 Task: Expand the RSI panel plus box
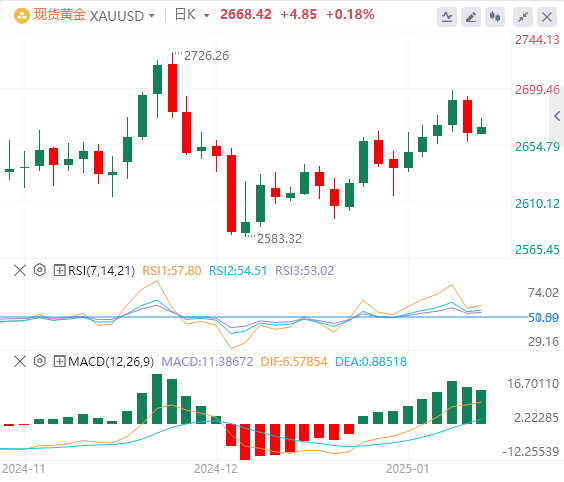[59, 270]
